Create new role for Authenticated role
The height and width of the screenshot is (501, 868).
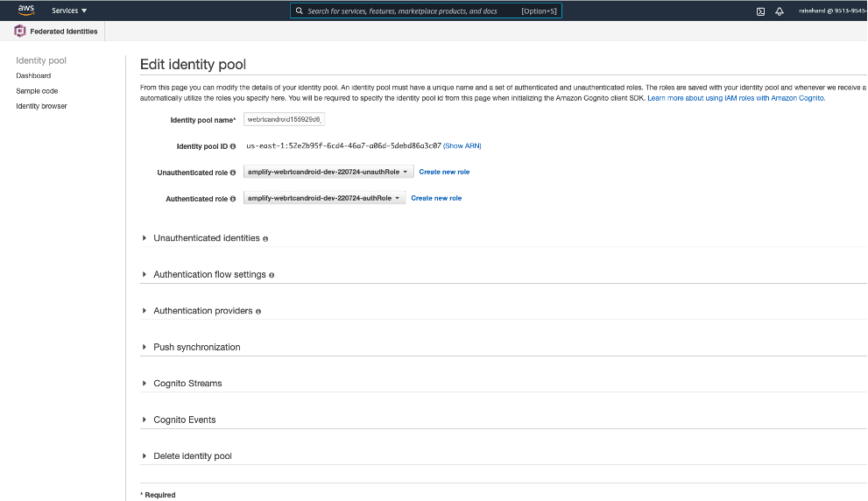436,198
